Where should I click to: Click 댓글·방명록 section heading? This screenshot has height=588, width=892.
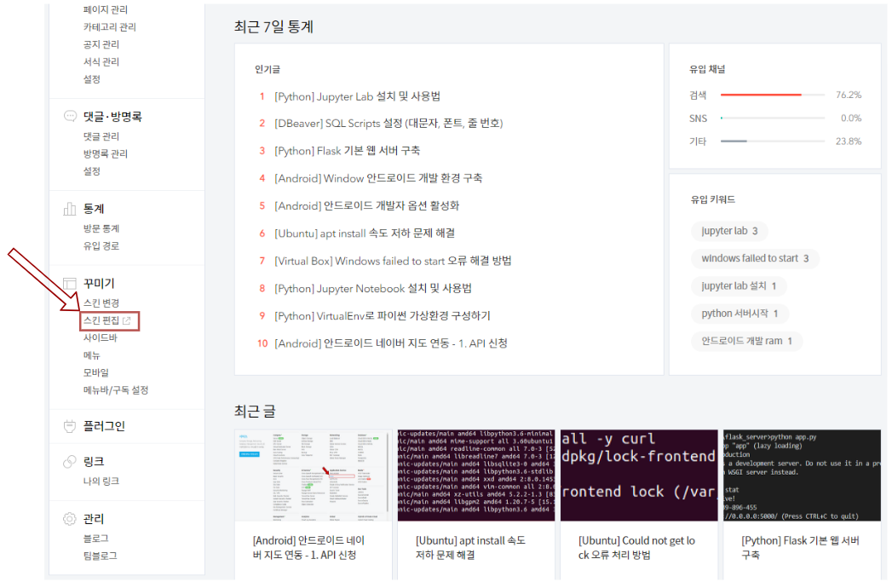coord(112,116)
